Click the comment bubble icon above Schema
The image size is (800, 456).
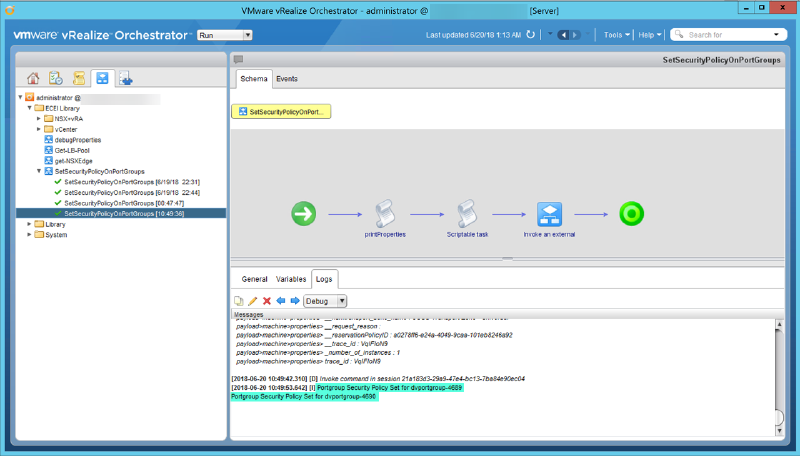pos(238,60)
